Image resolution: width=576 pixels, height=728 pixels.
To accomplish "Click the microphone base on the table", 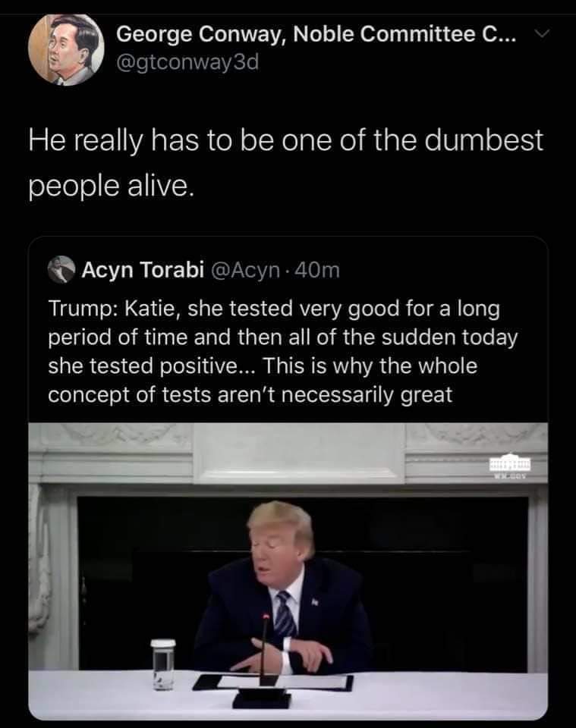I will coord(263,698).
